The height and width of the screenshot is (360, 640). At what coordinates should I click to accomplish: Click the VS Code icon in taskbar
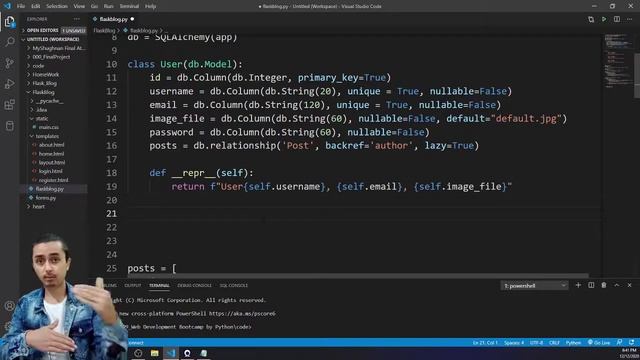click(x=171, y=353)
